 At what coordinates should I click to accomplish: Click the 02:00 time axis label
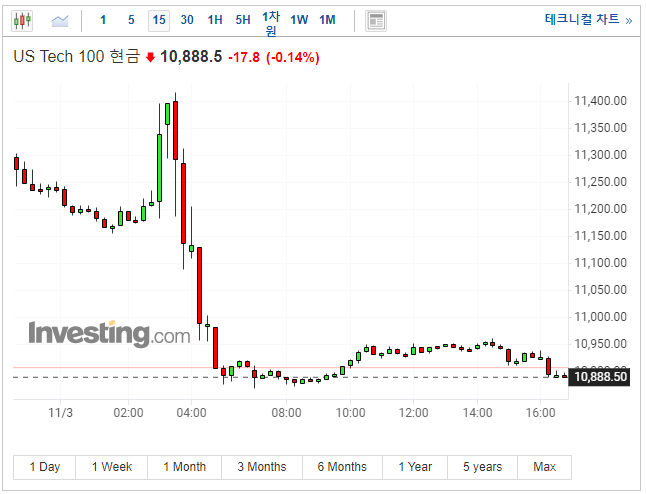(128, 412)
